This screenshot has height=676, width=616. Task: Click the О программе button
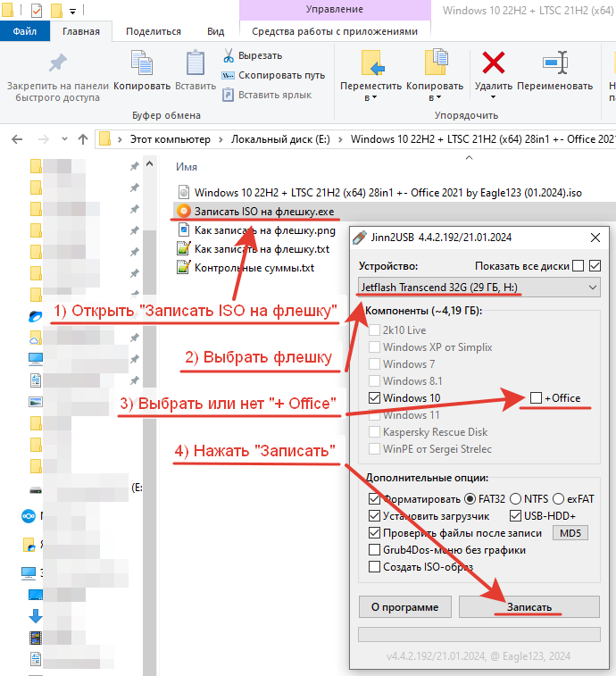click(x=404, y=607)
